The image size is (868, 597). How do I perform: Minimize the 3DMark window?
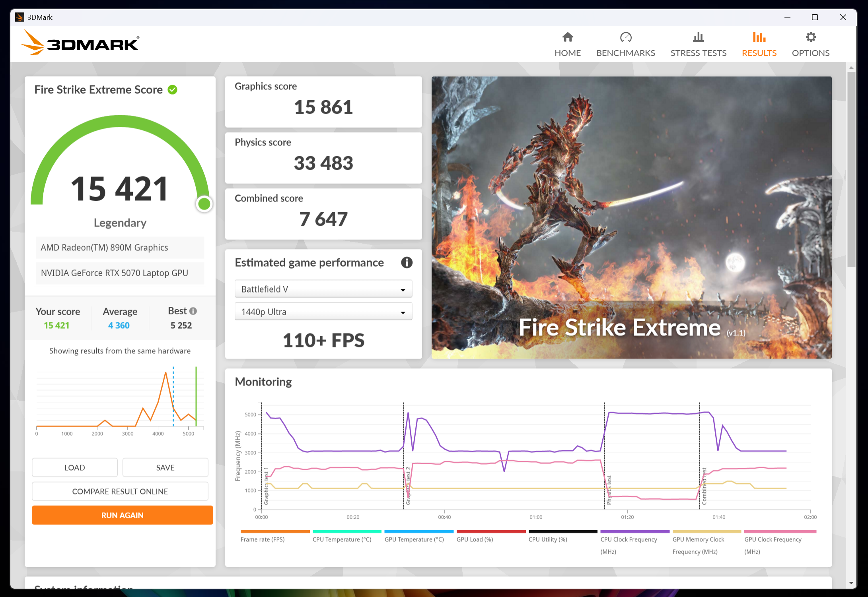[x=787, y=17]
